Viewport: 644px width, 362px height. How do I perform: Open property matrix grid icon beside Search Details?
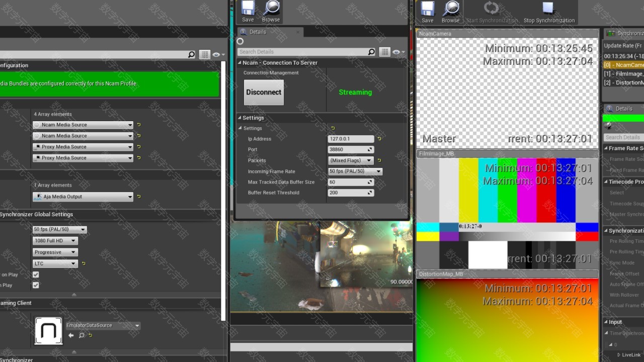tap(384, 52)
